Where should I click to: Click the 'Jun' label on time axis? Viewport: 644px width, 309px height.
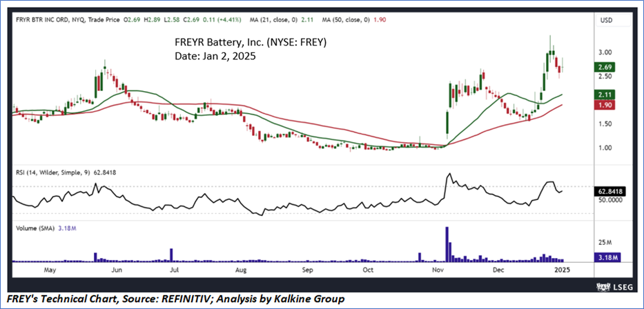point(117,270)
